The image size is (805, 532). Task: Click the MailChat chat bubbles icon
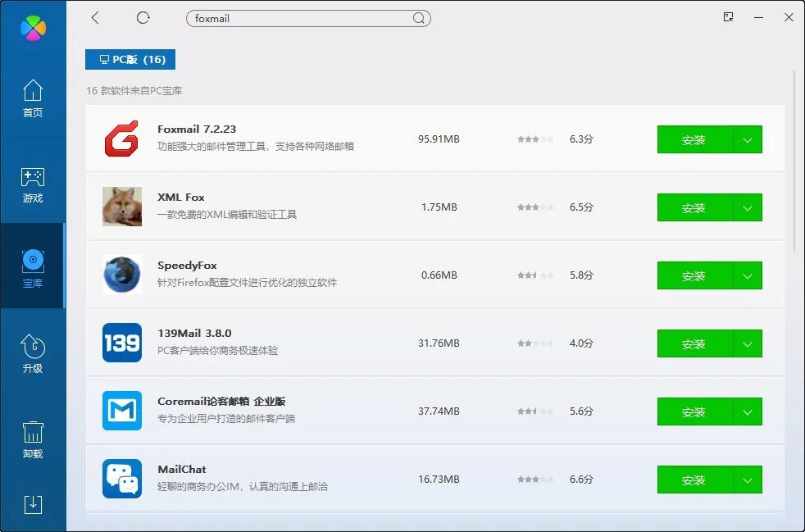[121, 479]
